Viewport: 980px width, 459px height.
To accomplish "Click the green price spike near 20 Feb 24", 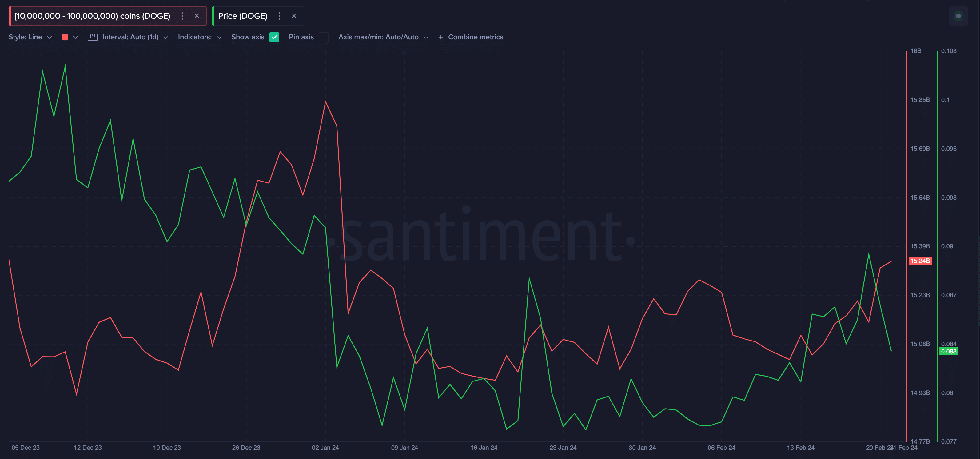I will pos(869,254).
